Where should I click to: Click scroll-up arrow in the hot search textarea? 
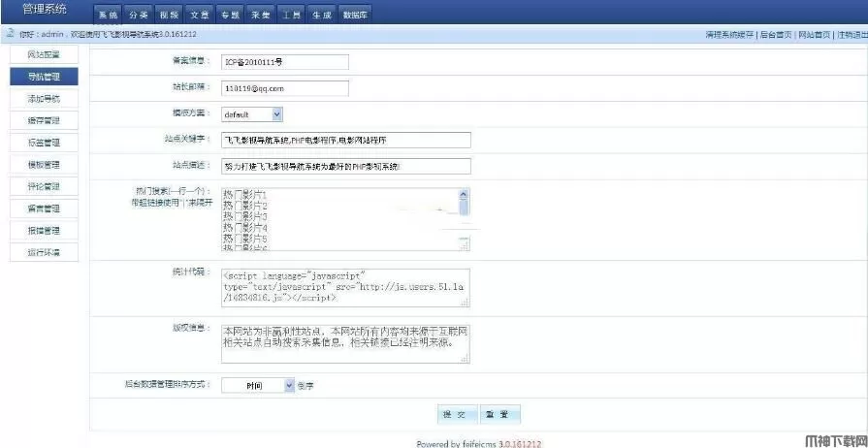point(464,194)
